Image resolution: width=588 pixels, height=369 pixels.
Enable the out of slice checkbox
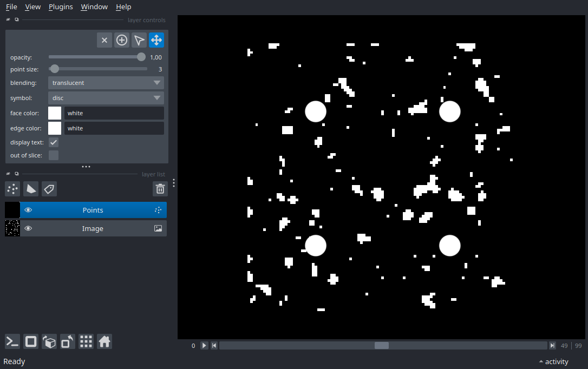pos(54,155)
